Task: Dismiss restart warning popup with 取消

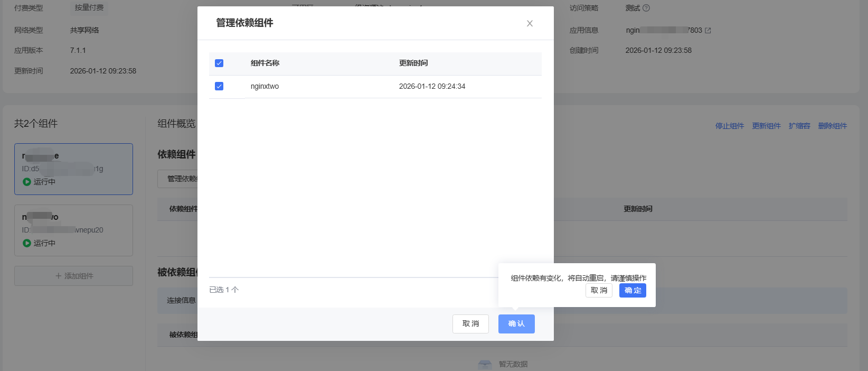Action: click(599, 290)
